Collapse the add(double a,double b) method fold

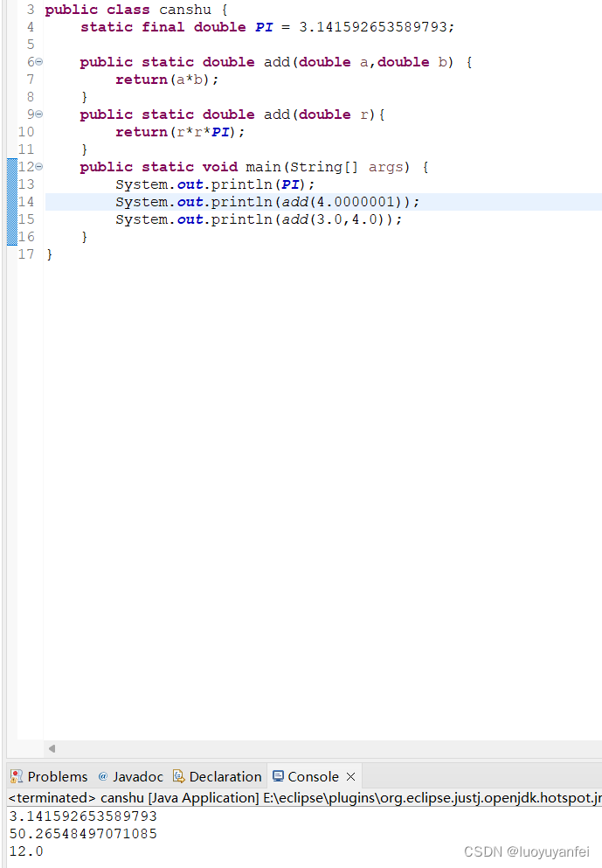click(38, 62)
